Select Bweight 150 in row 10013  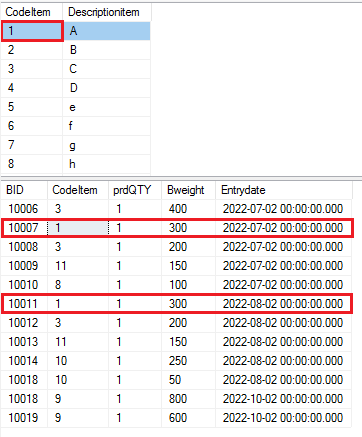pyautogui.click(x=189, y=342)
